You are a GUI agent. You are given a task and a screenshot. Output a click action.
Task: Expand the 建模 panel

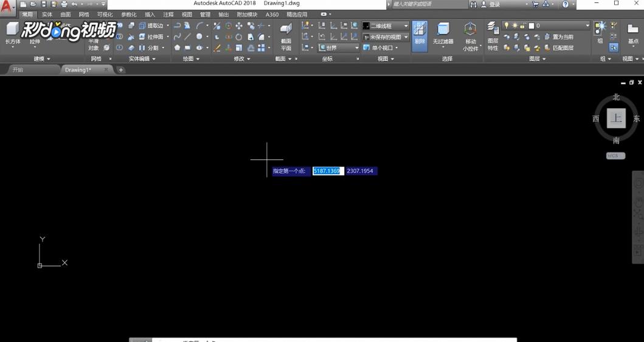point(42,59)
